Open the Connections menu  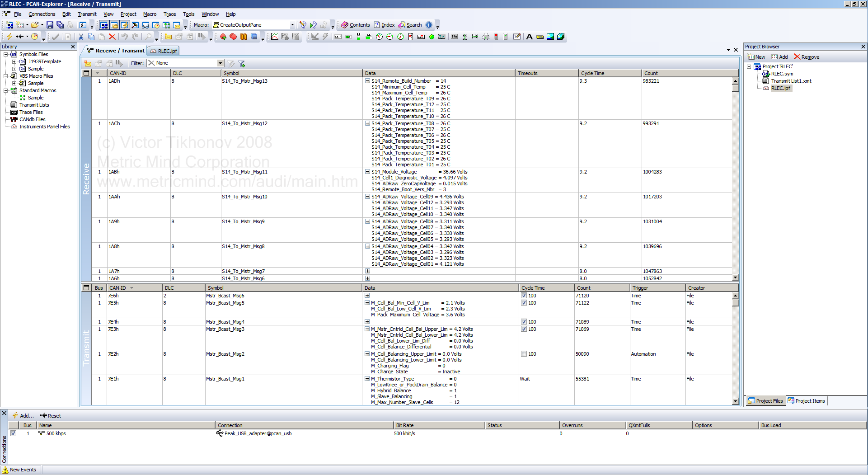tap(42, 14)
